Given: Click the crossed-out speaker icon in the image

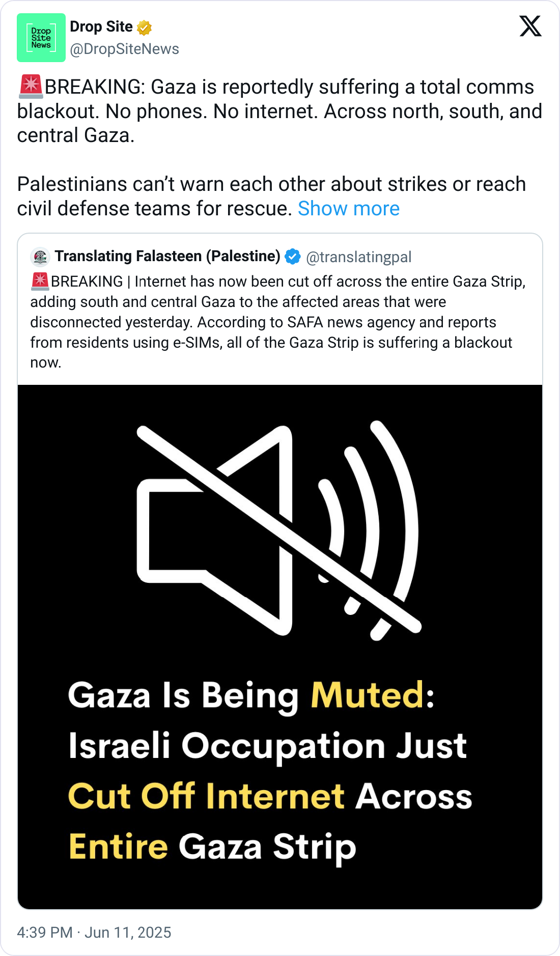Looking at the screenshot, I should [278, 530].
